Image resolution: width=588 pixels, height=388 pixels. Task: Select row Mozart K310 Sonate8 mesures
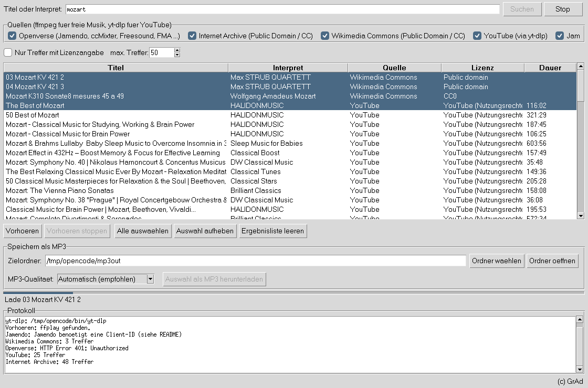pyautogui.click(x=290, y=96)
